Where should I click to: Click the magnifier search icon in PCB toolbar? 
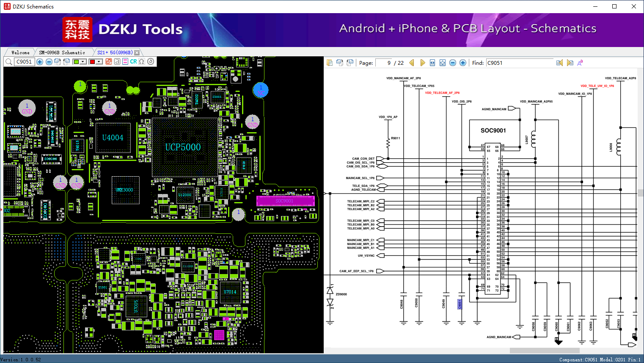[8, 62]
